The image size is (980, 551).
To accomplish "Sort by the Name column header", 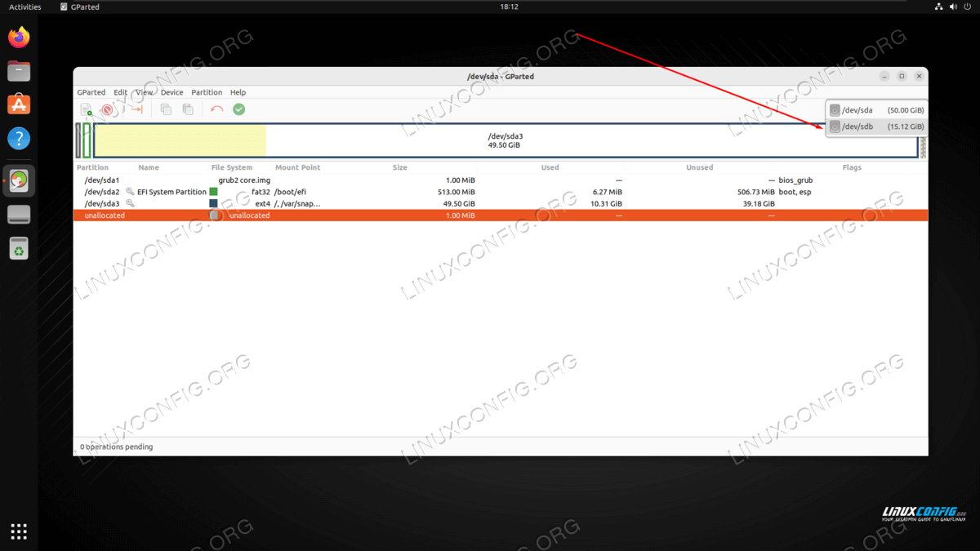I will (x=149, y=167).
